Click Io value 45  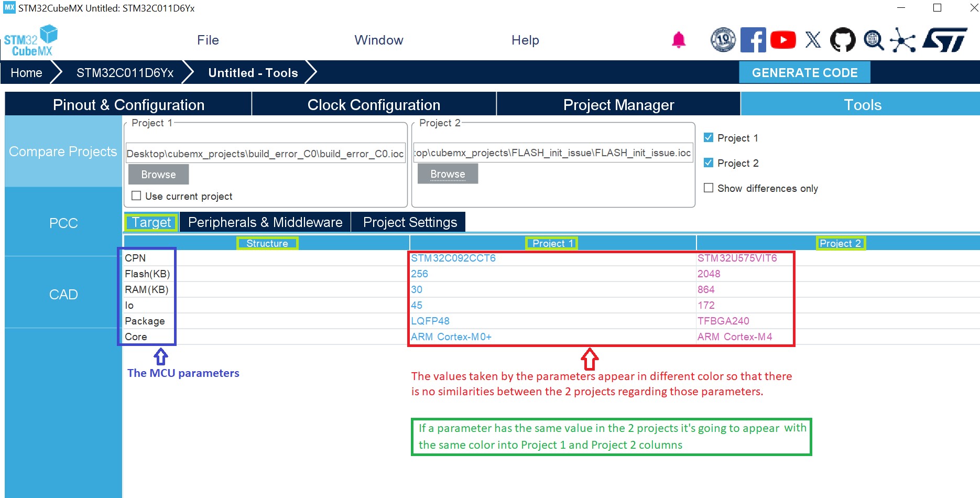pyautogui.click(x=417, y=305)
